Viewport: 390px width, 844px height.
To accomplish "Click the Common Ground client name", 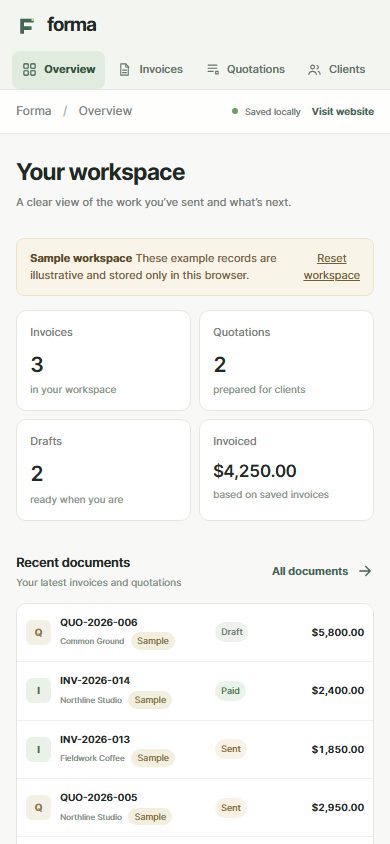I will coord(92,641).
